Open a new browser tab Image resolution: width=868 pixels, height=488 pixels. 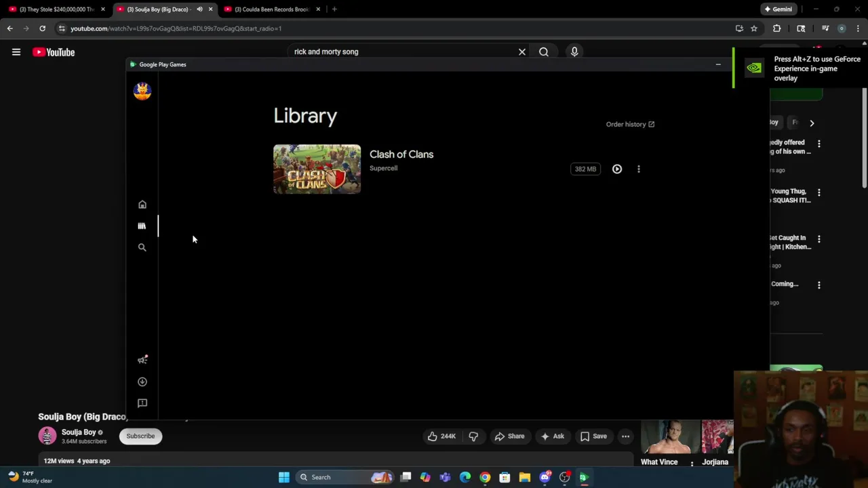(334, 9)
